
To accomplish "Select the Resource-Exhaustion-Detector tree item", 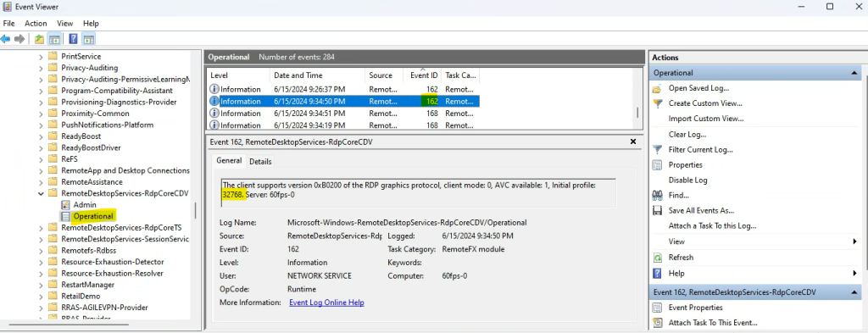I will (113, 262).
